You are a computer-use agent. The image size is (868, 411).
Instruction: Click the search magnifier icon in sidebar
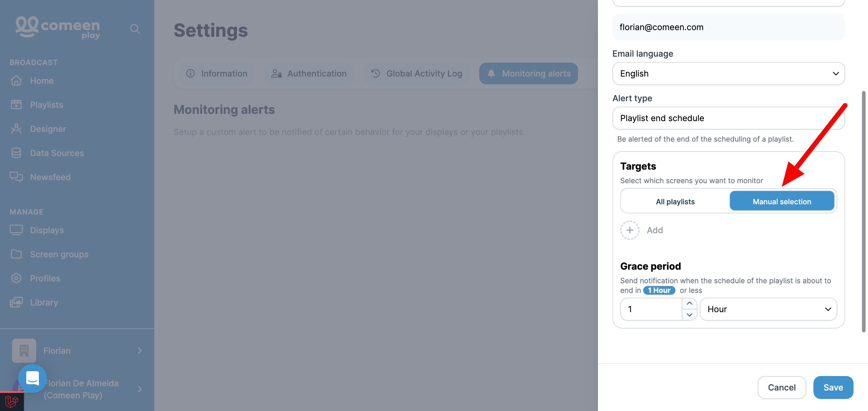[135, 29]
